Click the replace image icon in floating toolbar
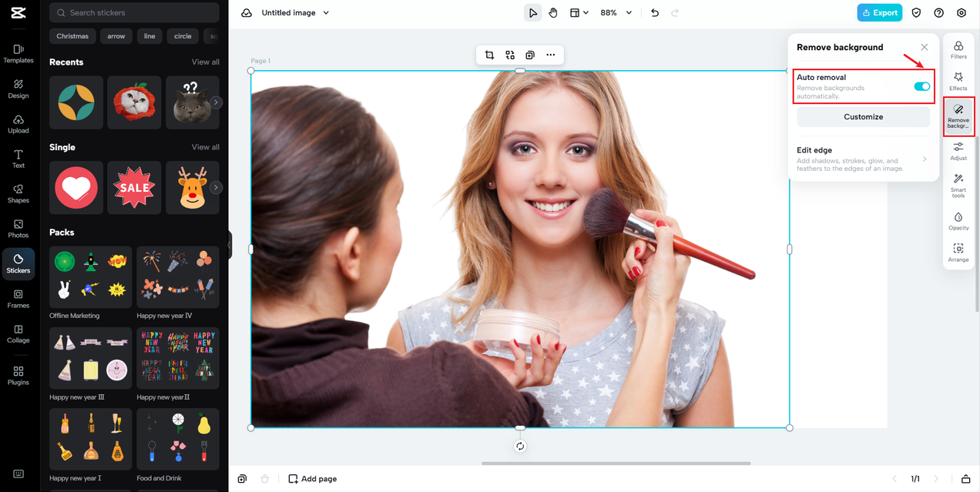 [x=510, y=55]
